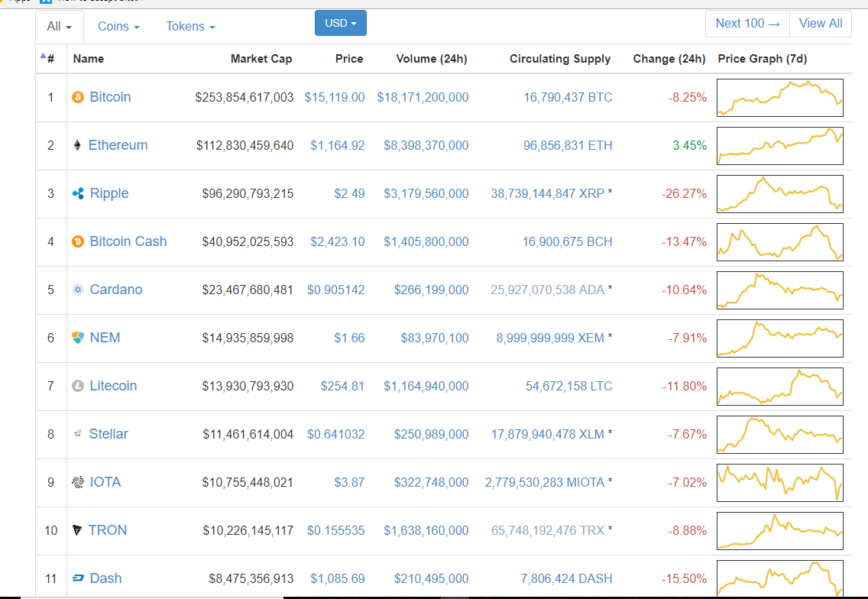Open the USD currency dropdown
Screen dimensions: 868x599
(341, 23)
